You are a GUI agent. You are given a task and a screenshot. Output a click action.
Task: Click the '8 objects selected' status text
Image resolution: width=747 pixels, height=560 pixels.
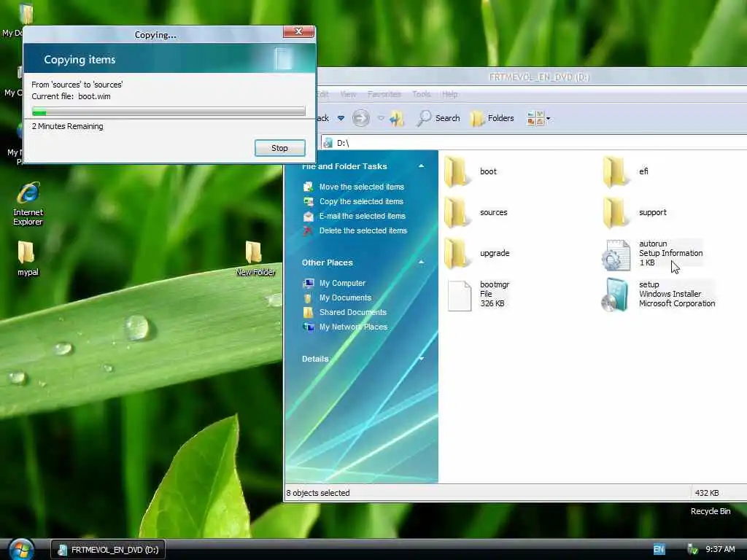pyautogui.click(x=318, y=493)
